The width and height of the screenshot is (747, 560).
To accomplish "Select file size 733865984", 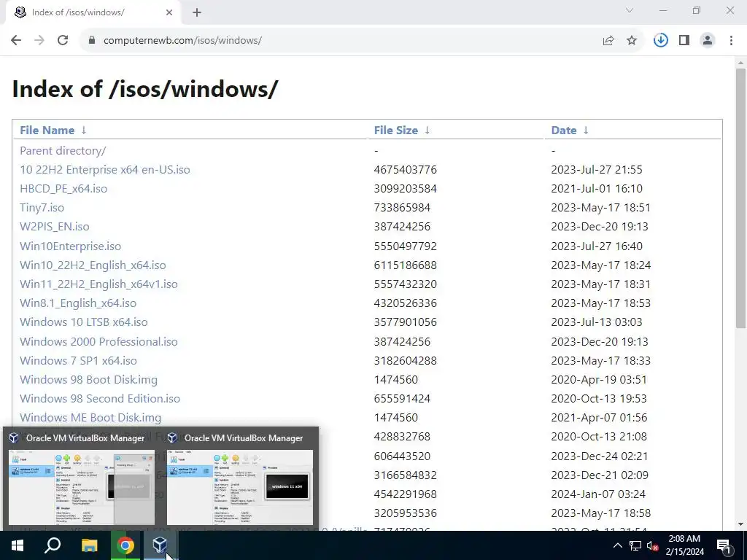I will coord(402,208).
